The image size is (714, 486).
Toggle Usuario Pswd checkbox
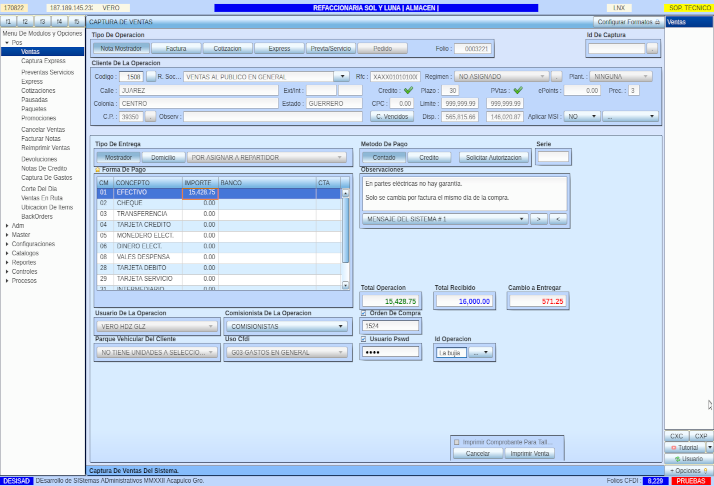click(x=363, y=339)
